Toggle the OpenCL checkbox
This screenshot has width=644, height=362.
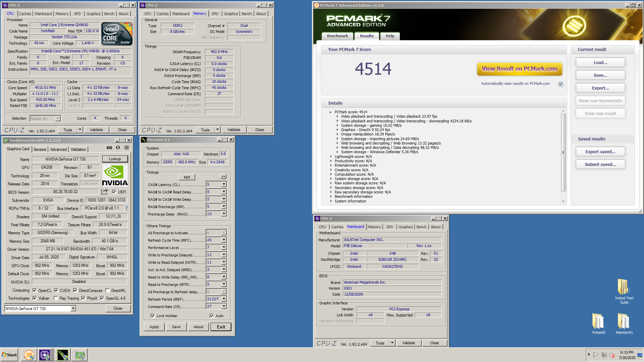pos(35,291)
